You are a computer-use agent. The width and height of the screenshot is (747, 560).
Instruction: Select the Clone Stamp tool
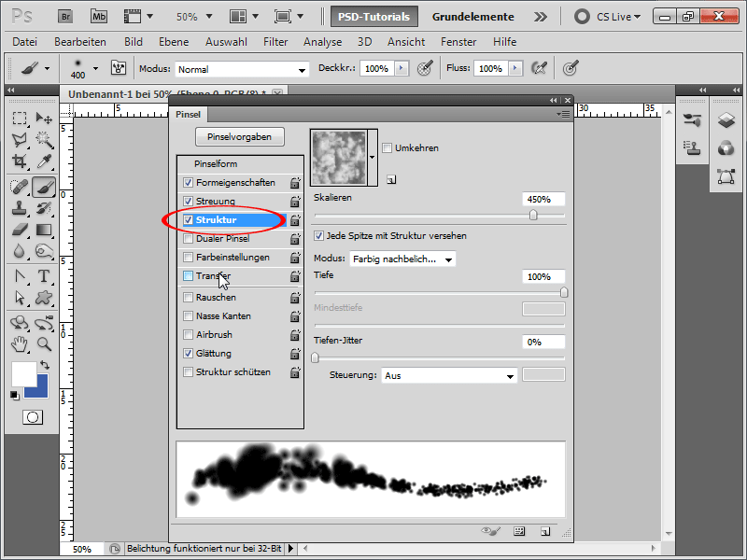point(20,208)
